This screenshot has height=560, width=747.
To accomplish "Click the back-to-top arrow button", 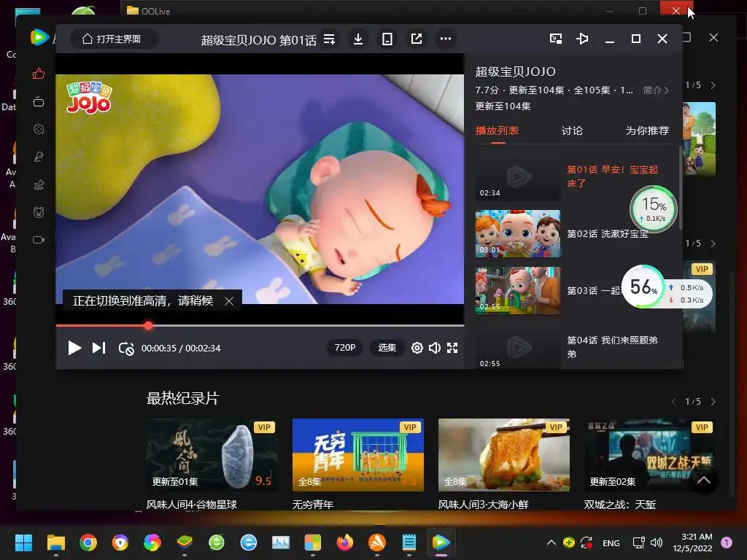I will [x=704, y=480].
